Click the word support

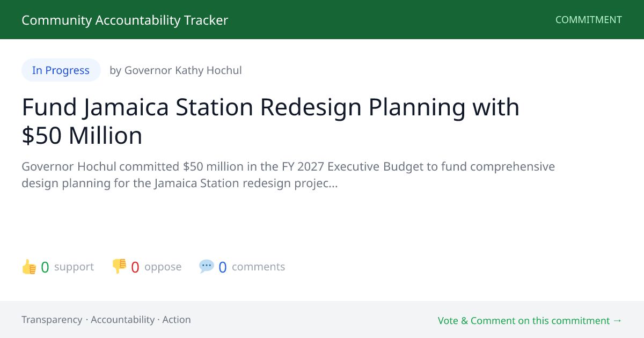(74, 267)
